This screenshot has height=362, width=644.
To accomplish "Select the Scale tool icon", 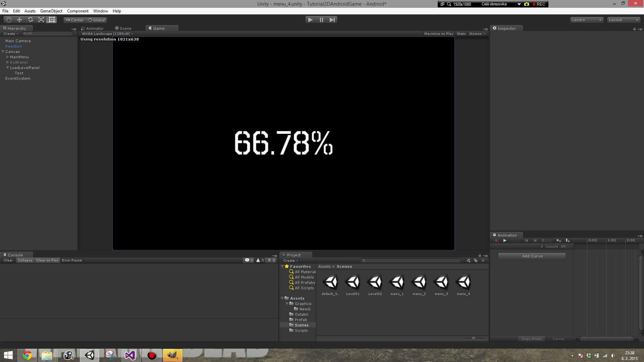I will [x=41, y=20].
